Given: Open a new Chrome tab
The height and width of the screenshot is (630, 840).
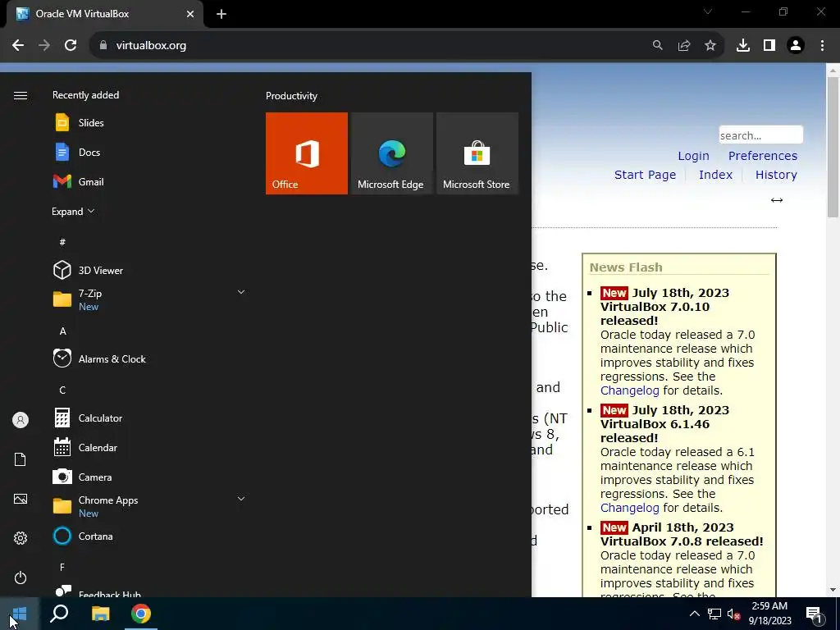Looking at the screenshot, I should pos(221,15).
